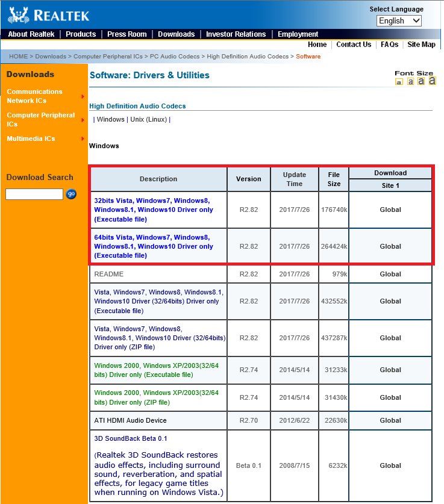Image resolution: width=444 pixels, height=504 pixels.
Task: Set the largest font size icon
Action: (432, 81)
